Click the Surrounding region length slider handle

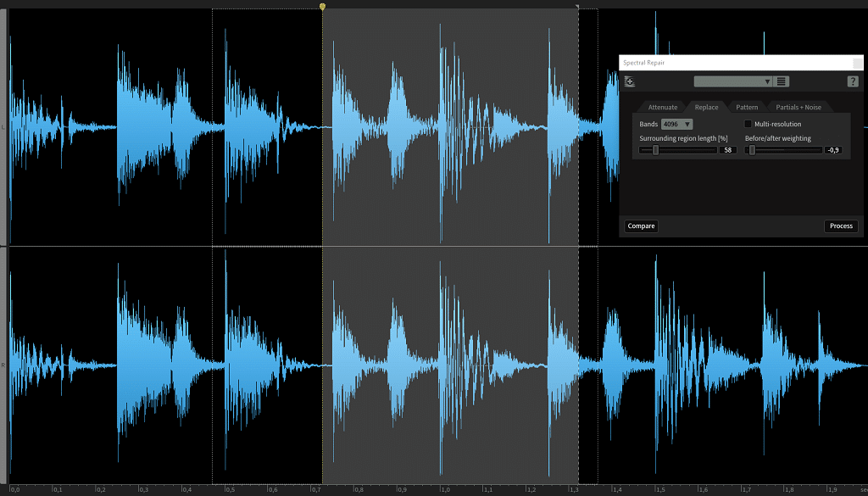click(x=655, y=150)
